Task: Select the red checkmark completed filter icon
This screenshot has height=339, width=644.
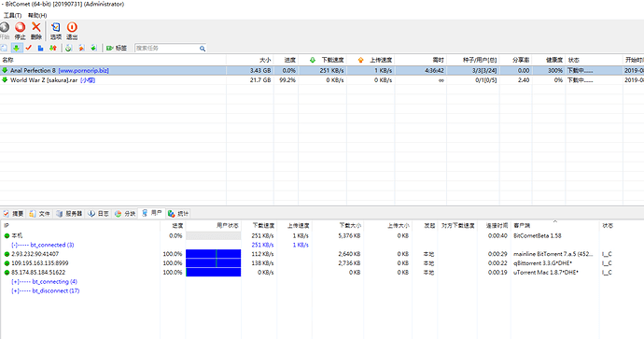Action: click(28, 48)
